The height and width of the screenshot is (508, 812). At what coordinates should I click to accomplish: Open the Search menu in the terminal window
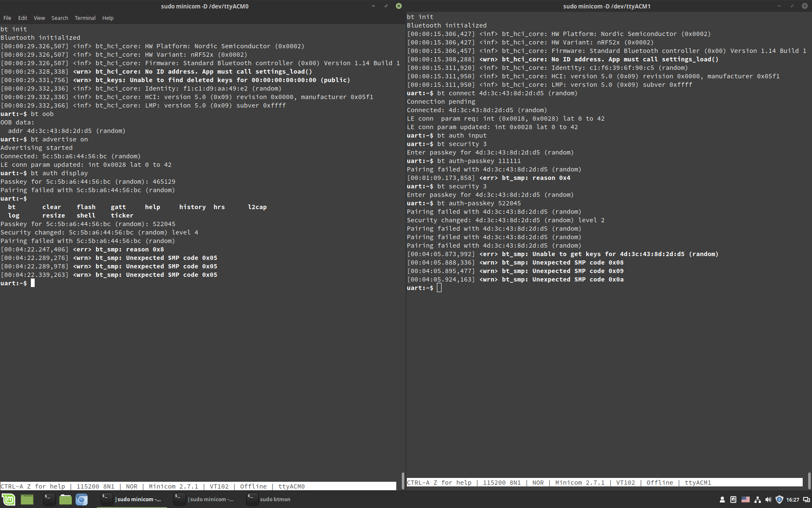[60, 18]
